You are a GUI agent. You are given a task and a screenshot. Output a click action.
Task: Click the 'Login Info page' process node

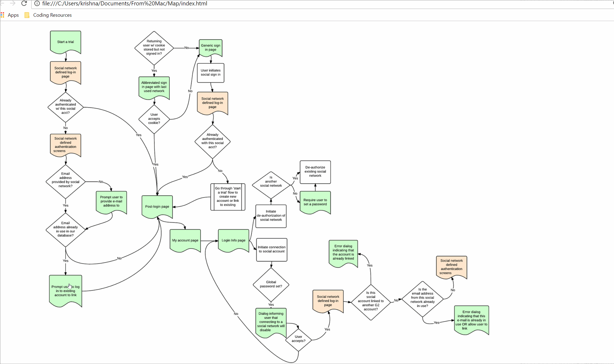pyautogui.click(x=234, y=240)
